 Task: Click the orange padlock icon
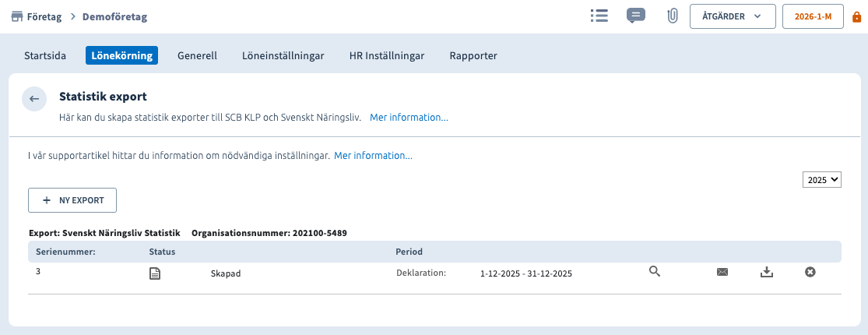pos(856,16)
